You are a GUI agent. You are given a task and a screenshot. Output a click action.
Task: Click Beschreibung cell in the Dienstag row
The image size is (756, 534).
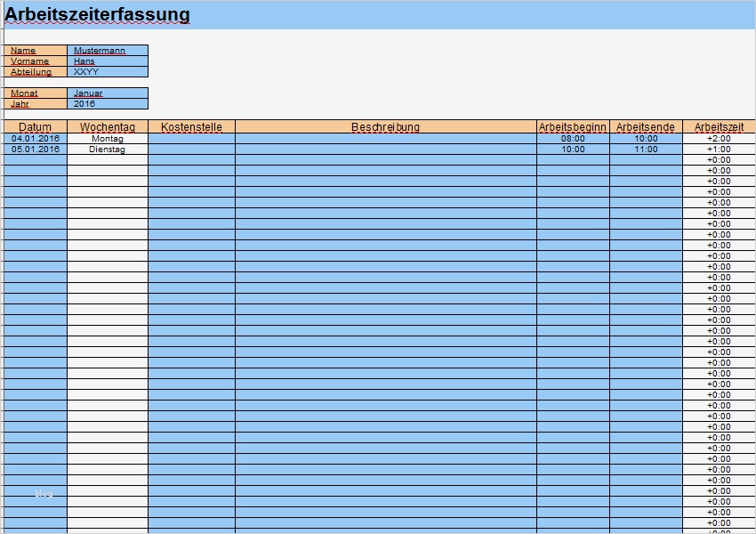click(386, 149)
